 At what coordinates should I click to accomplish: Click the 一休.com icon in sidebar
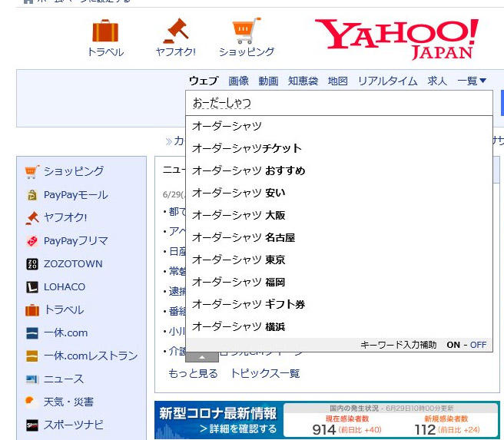click(x=32, y=333)
